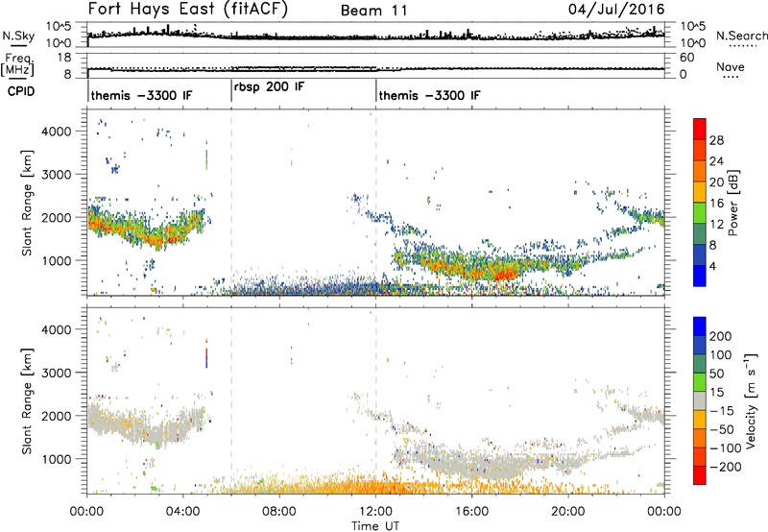Click the date '04/Jul/2016'
This screenshot has height=532, width=768.
tap(616, 10)
